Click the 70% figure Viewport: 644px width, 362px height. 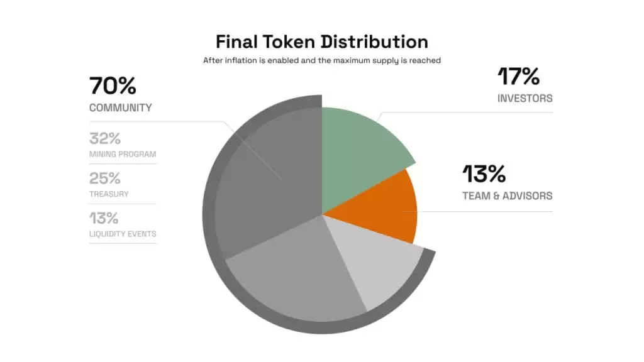(113, 85)
